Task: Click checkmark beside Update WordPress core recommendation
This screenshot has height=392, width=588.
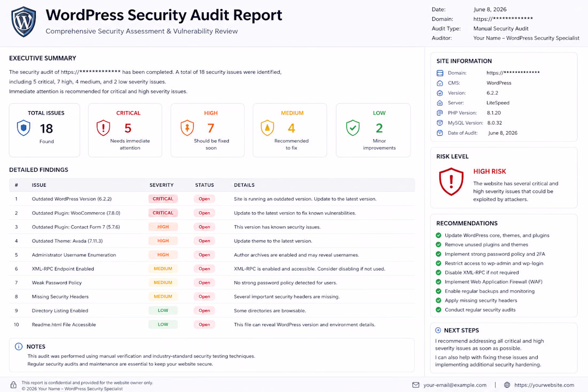Action: [x=438, y=236]
